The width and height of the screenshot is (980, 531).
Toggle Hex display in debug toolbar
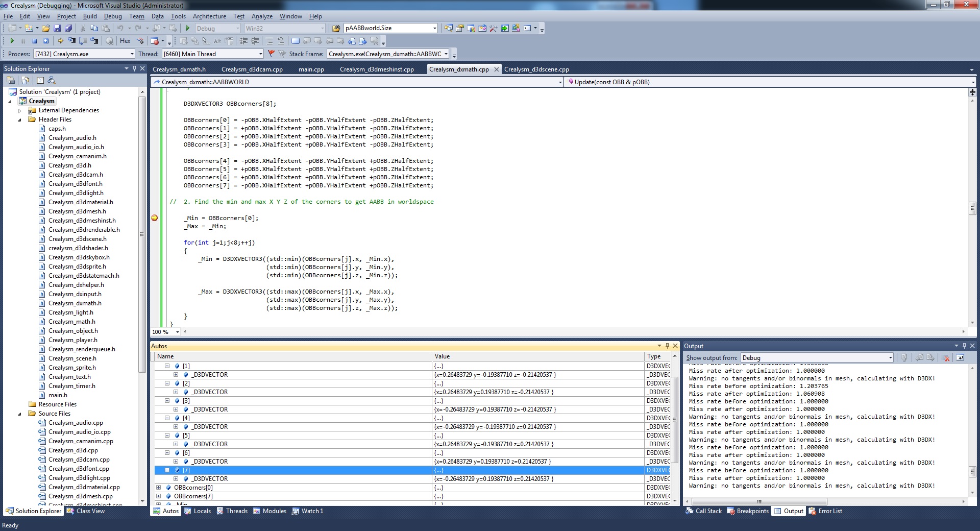click(125, 41)
